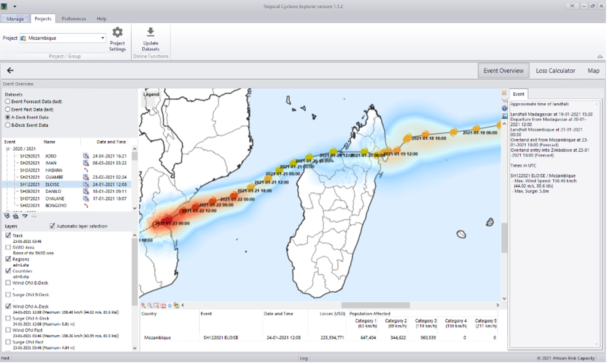Click the zoom out magnifier below map
Screen dimensions: 608x364
[x=150, y=305]
